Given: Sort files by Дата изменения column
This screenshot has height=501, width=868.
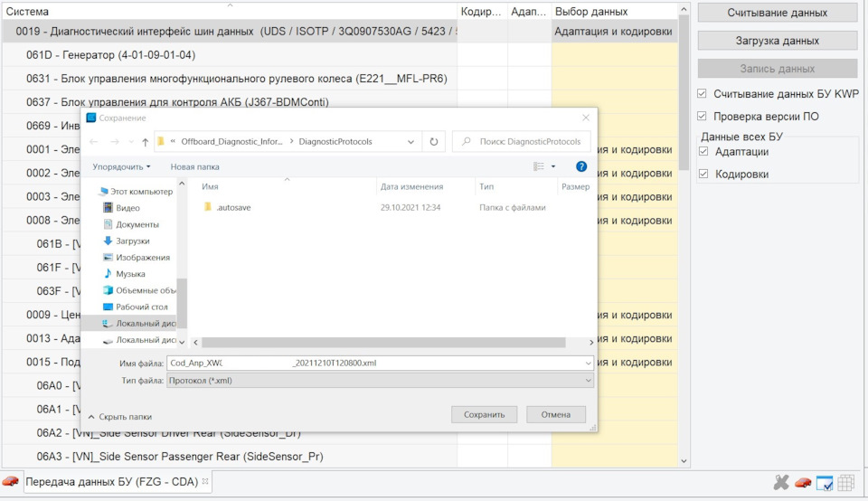Looking at the screenshot, I should point(412,186).
